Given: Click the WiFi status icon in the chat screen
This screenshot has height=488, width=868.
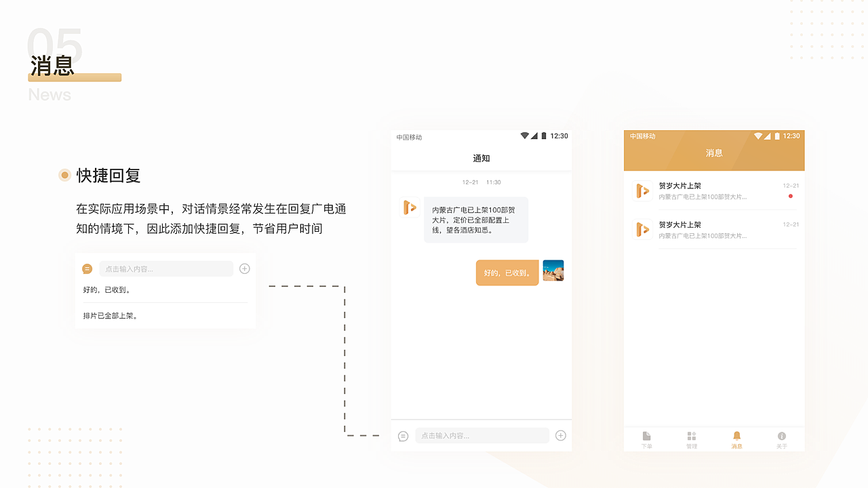Looking at the screenshot, I should (x=525, y=136).
